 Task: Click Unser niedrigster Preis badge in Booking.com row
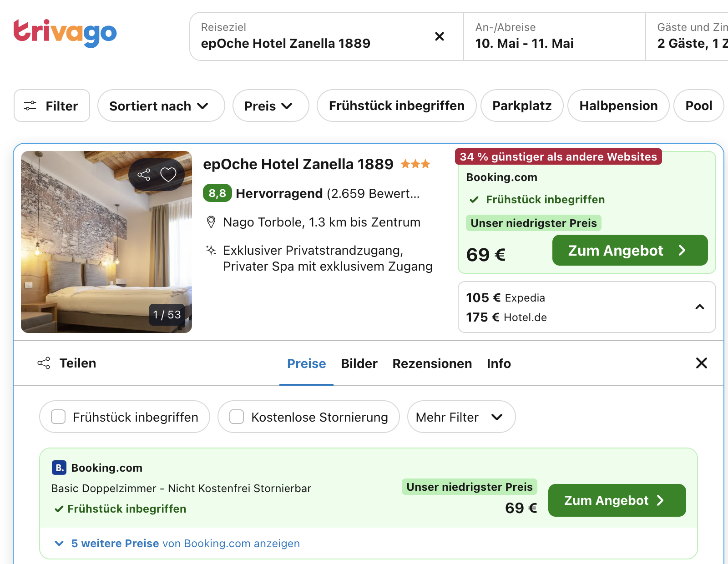[470, 487]
